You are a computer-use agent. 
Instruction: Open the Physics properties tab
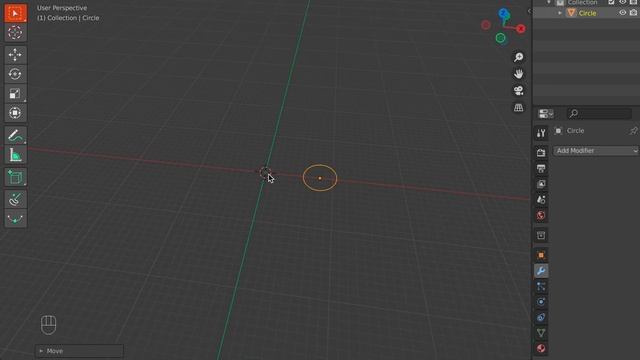click(x=541, y=302)
